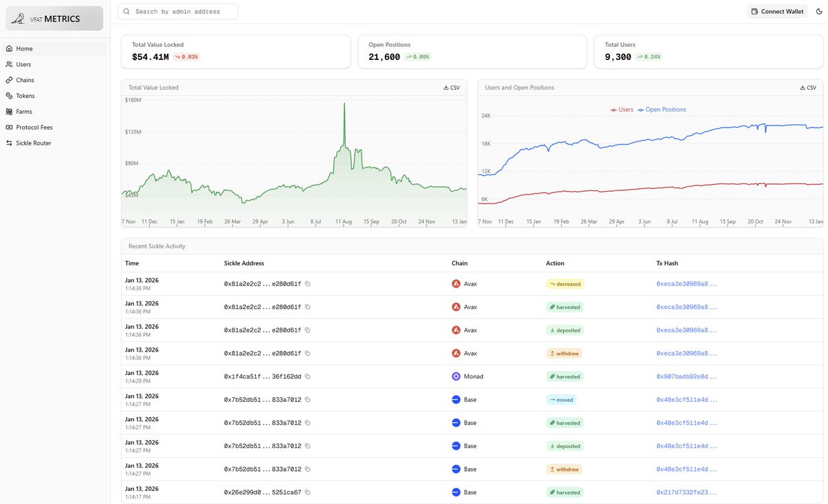Focus the Search by admin address field
The width and height of the screenshot is (828, 504).
tap(178, 11)
